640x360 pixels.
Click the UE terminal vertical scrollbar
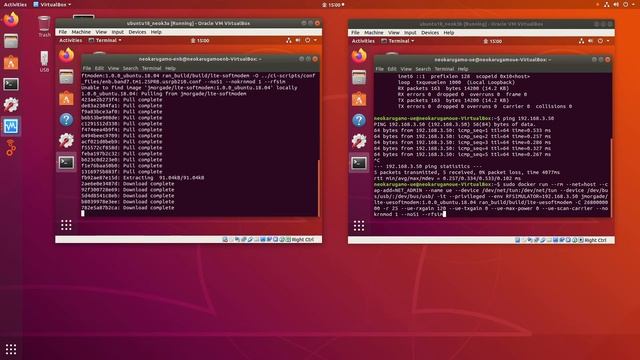tap(611, 178)
